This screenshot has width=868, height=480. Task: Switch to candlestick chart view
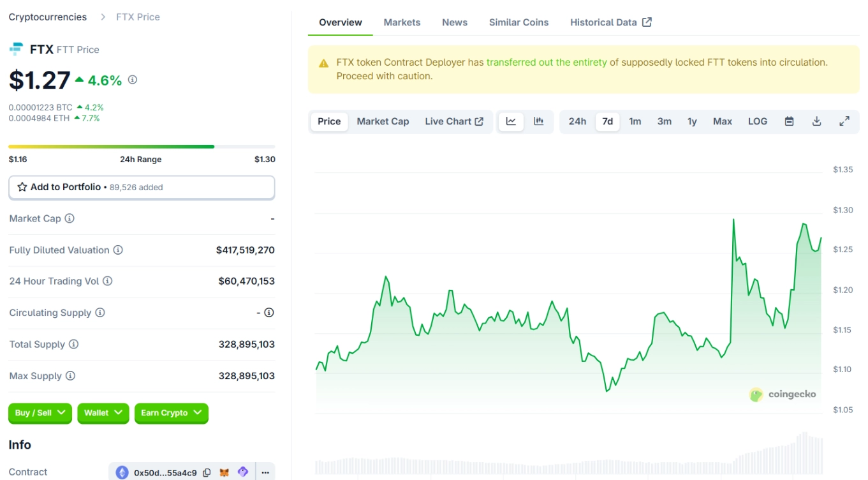coord(538,121)
